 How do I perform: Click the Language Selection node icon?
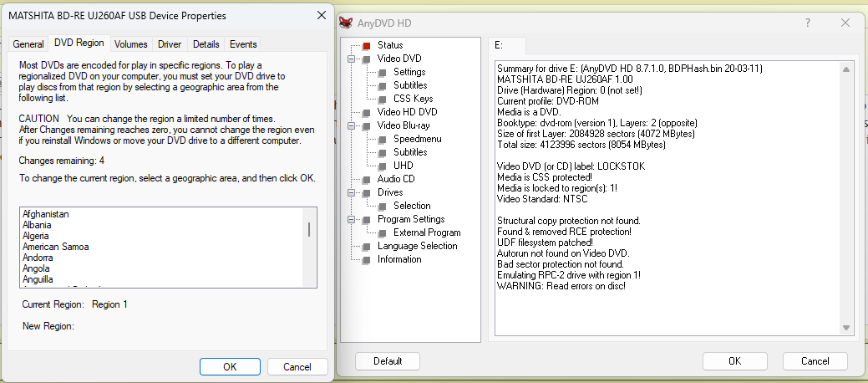click(366, 246)
